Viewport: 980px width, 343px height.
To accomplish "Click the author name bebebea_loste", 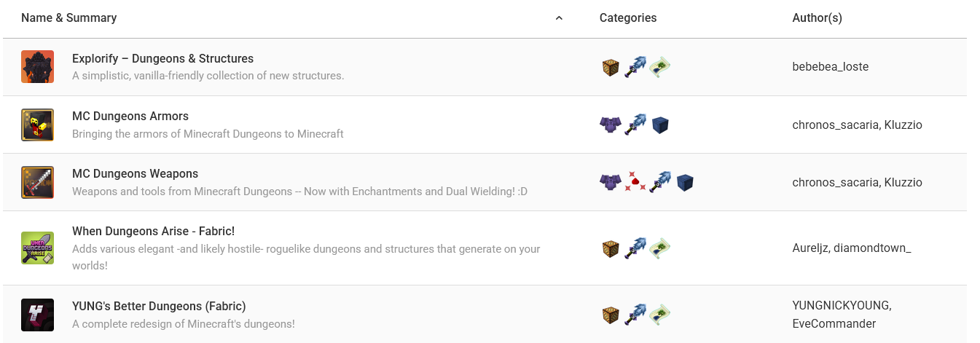I will [830, 67].
